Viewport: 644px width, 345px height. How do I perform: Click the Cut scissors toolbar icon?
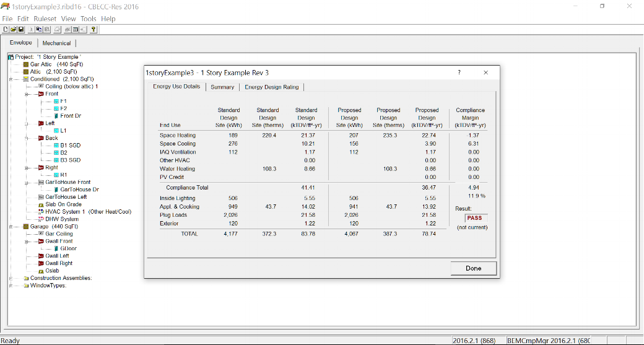pyautogui.click(x=32, y=29)
